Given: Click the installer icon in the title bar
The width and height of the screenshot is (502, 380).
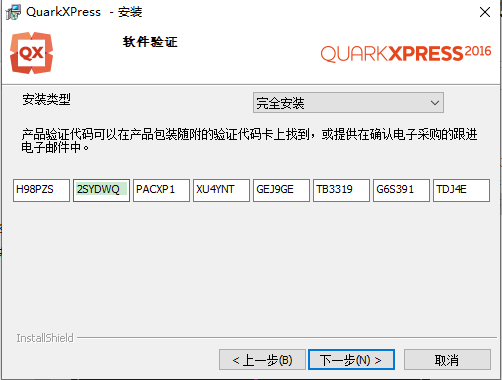Looking at the screenshot, I should (13, 12).
